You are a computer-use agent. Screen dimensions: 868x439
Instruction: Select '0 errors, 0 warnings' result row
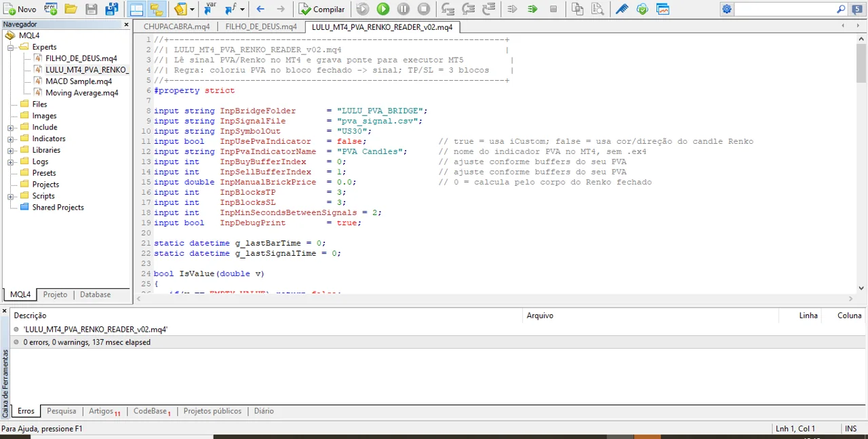(x=438, y=343)
